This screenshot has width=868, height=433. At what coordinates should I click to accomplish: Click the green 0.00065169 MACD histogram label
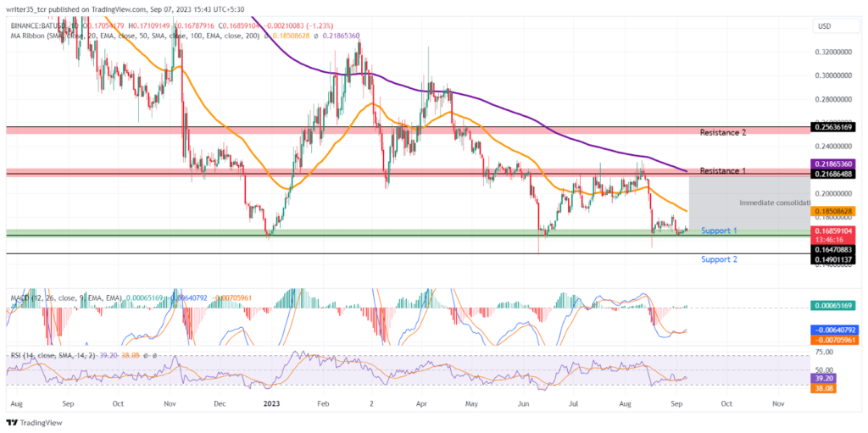pos(833,305)
